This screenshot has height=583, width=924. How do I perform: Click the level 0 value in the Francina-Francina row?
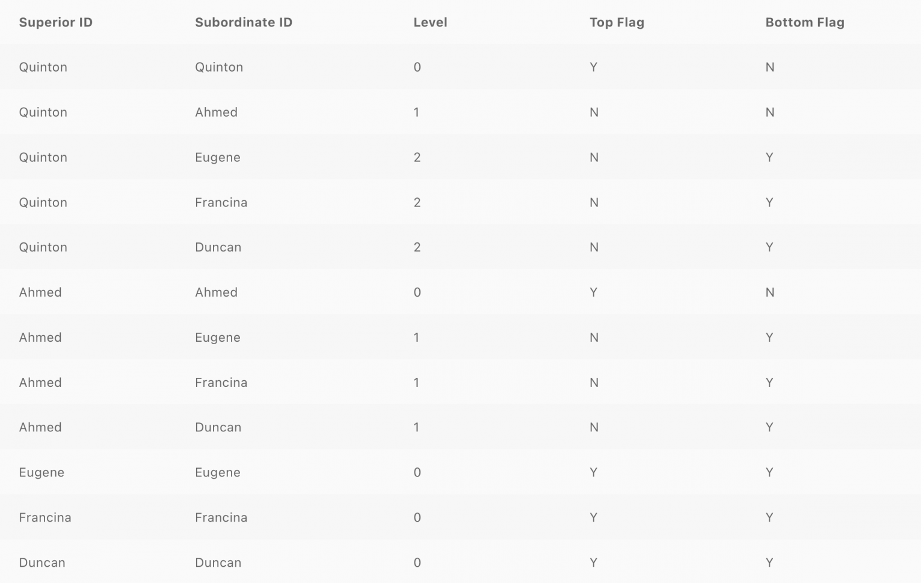[x=417, y=517]
